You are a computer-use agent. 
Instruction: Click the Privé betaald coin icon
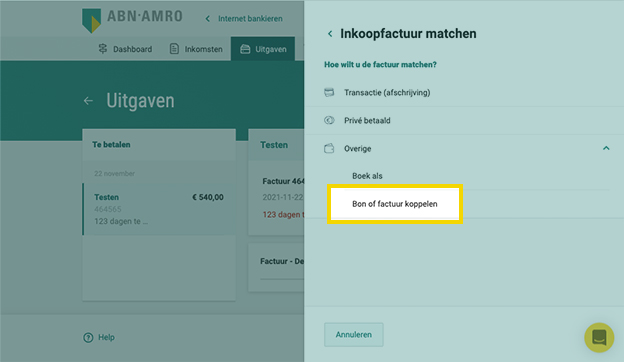point(329,121)
